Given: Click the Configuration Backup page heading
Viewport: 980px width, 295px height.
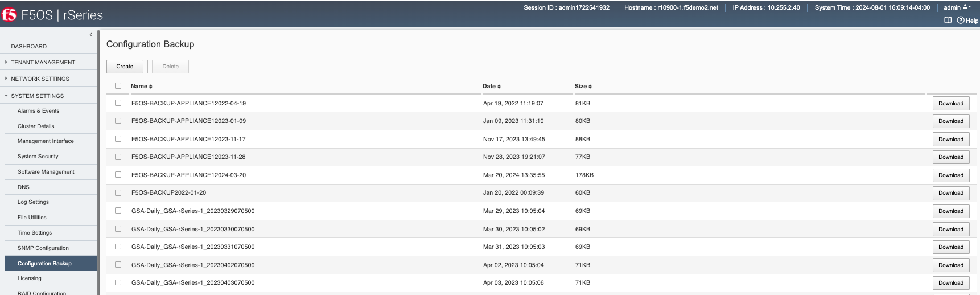Looking at the screenshot, I should (150, 44).
